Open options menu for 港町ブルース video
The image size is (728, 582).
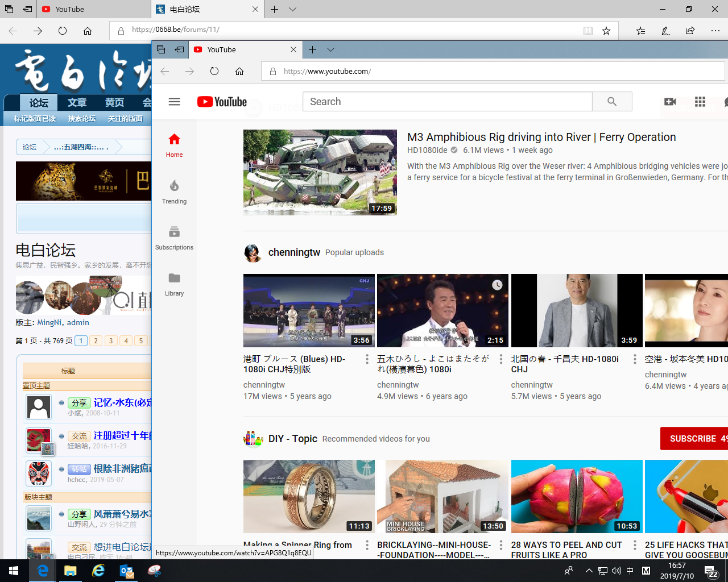[x=367, y=359]
